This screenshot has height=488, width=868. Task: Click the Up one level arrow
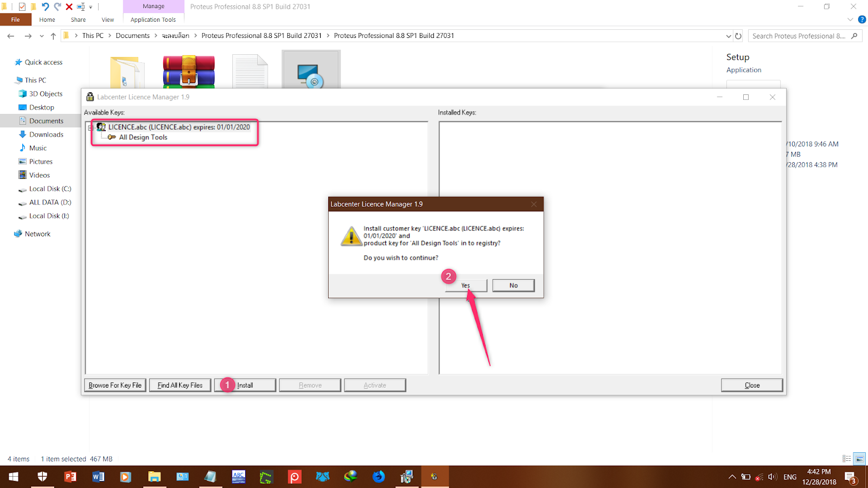coord(53,36)
